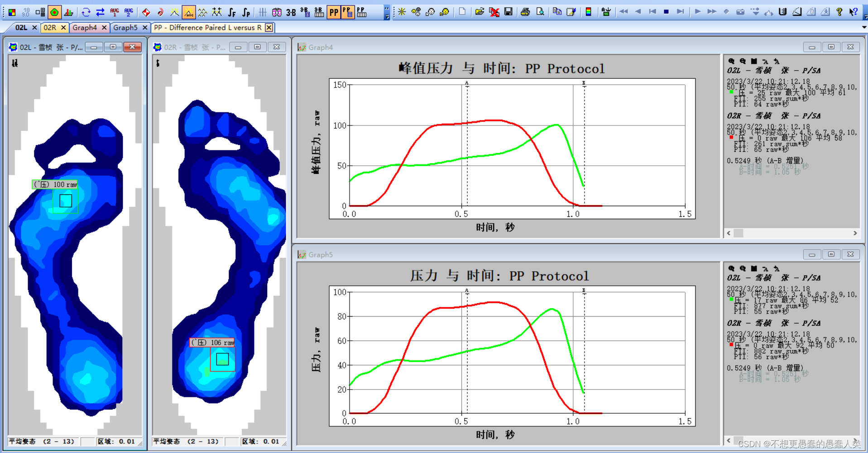This screenshot has height=453, width=868.
Task: Switch to the 02L tab
Action: [x=20, y=27]
